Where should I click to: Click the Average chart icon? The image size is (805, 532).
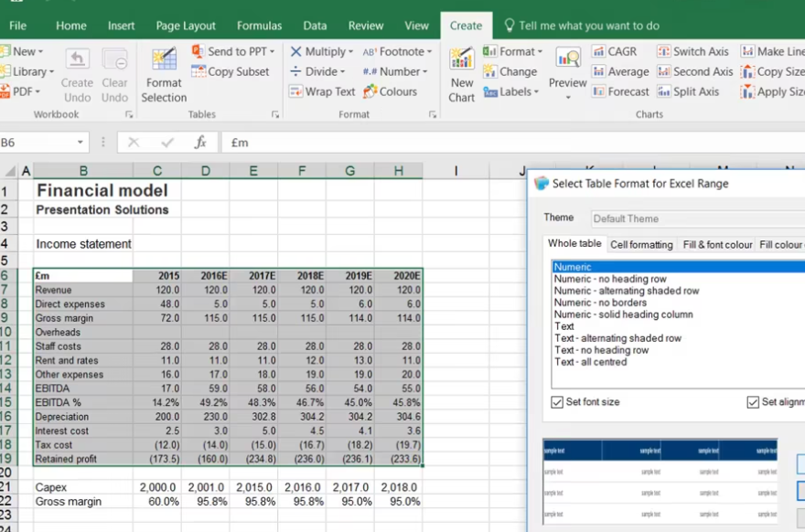598,71
